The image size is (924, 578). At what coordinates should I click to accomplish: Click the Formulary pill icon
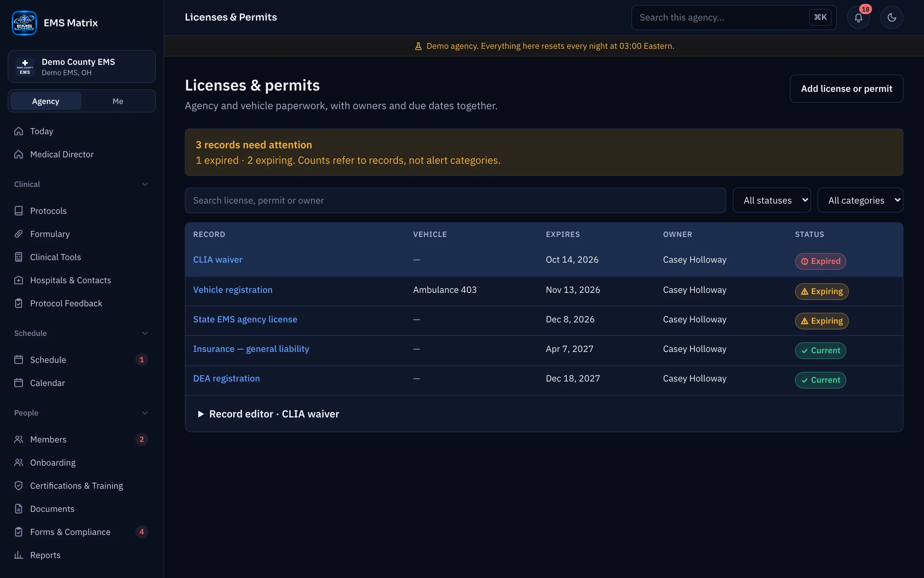(x=19, y=234)
